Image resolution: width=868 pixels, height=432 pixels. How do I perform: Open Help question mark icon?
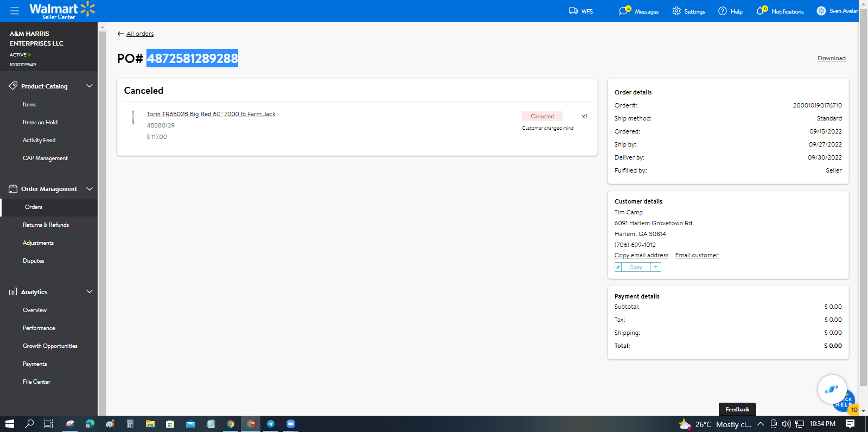(723, 11)
